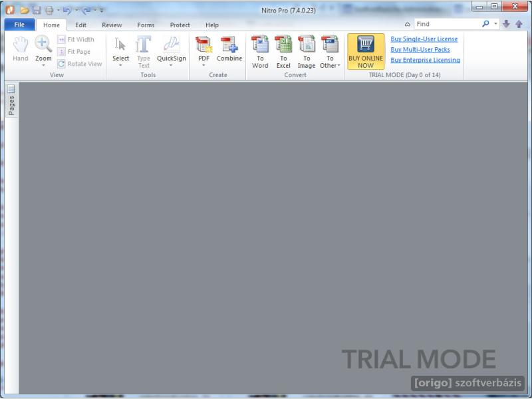Open the Find options dropdown arrow
Image resolution: width=532 pixels, height=399 pixels.
click(495, 24)
